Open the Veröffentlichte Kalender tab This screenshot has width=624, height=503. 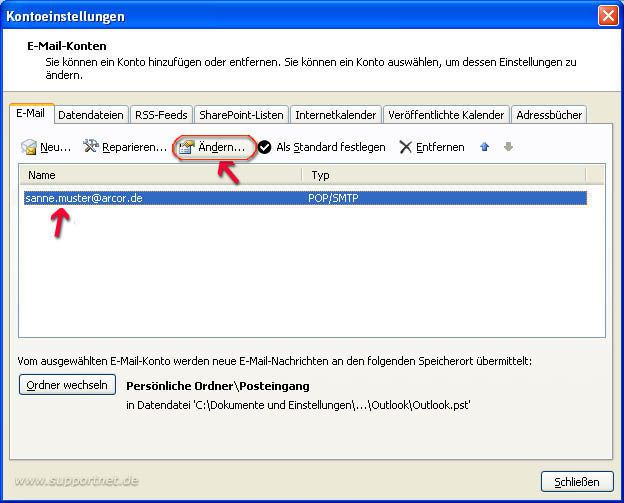[x=446, y=115]
